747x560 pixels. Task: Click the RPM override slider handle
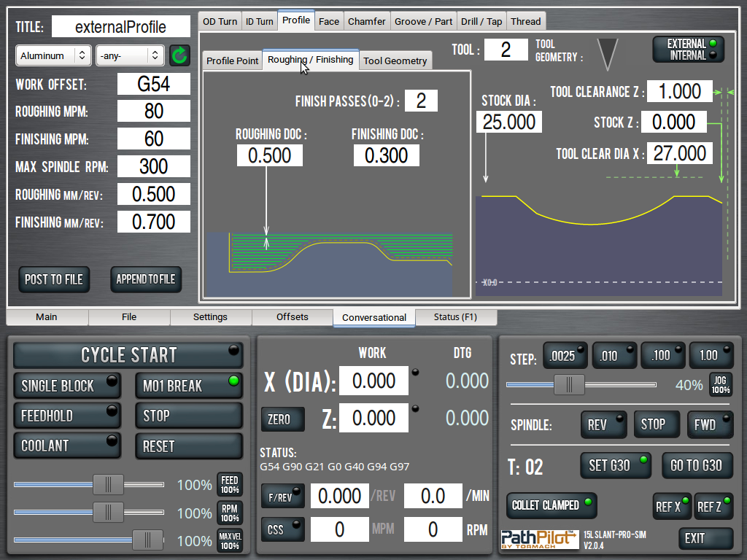[108, 513]
